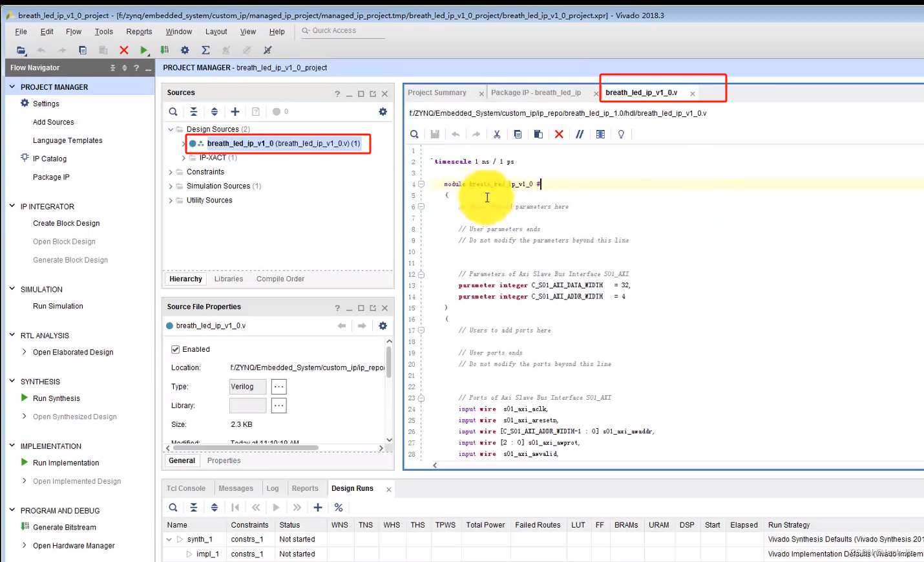
Task: Switch to Package IP - breath_led_ip tab
Action: click(536, 93)
